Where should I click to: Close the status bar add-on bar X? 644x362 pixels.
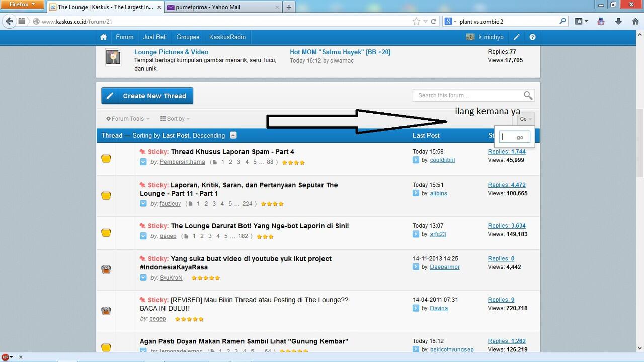tap(21, 357)
